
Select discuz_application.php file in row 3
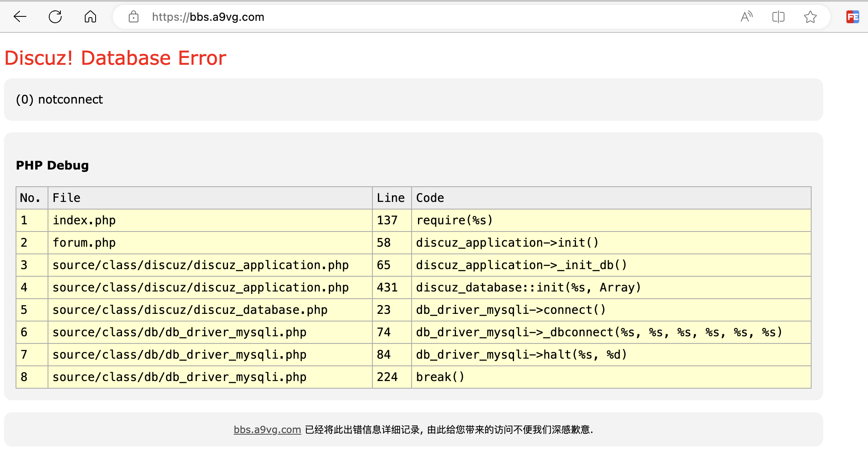pyautogui.click(x=210, y=265)
